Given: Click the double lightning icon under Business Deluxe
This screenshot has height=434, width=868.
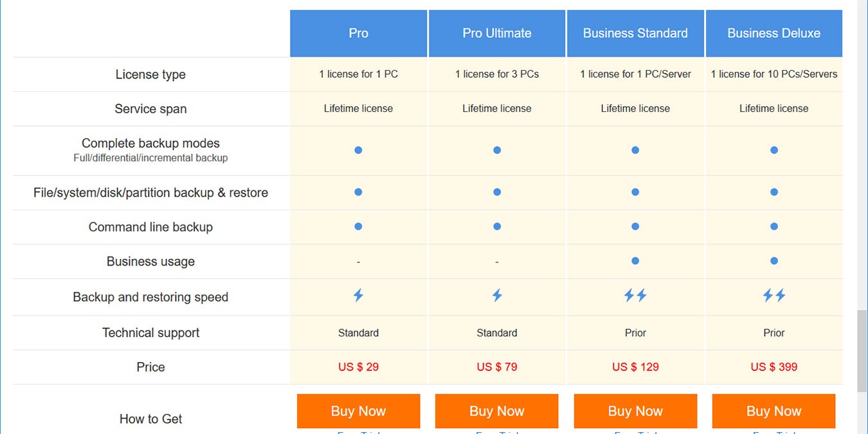Looking at the screenshot, I should 773,296.
